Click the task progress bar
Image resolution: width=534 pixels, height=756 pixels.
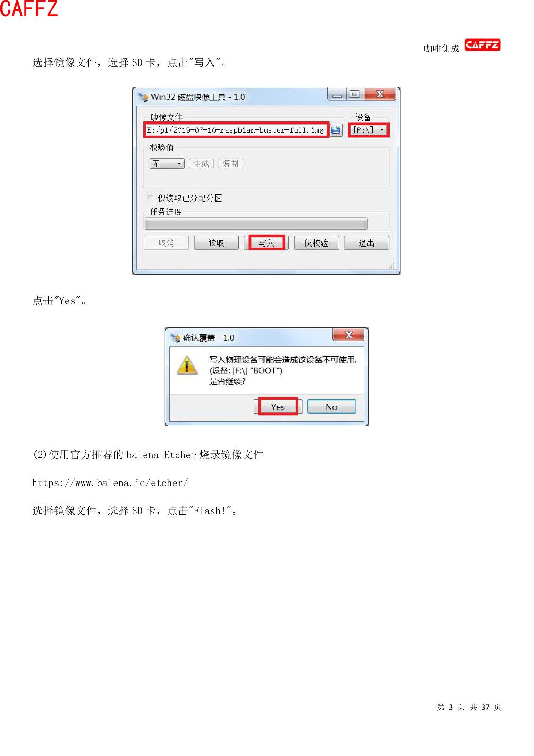coord(256,223)
